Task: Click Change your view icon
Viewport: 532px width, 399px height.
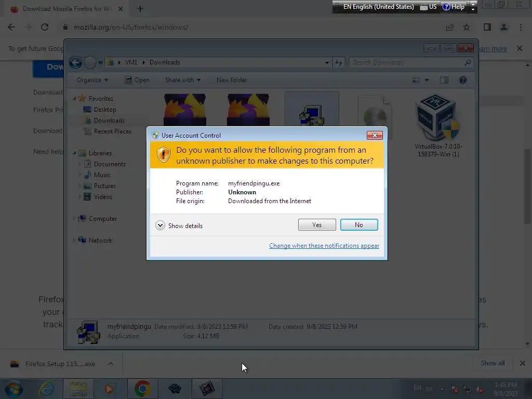Action: click(416, 80)
